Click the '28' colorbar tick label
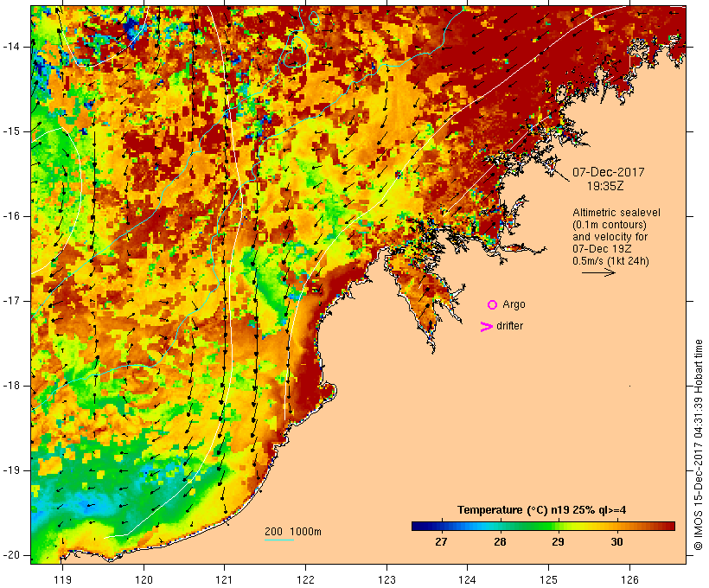709x588 pixels. [x=500, y=542]
